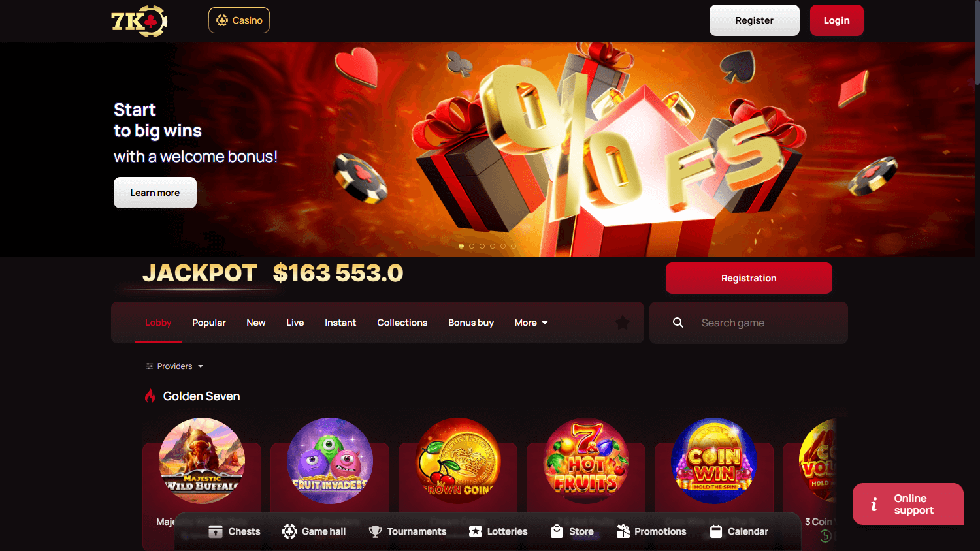
Task: Switch to the Popular tab
Action: click(x=209, y=323)
